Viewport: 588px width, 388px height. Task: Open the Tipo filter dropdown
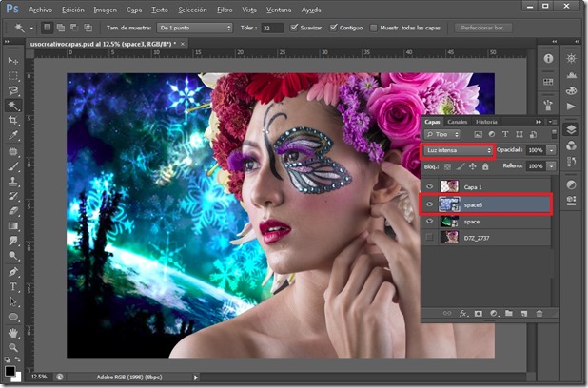(x=442, y=134)
